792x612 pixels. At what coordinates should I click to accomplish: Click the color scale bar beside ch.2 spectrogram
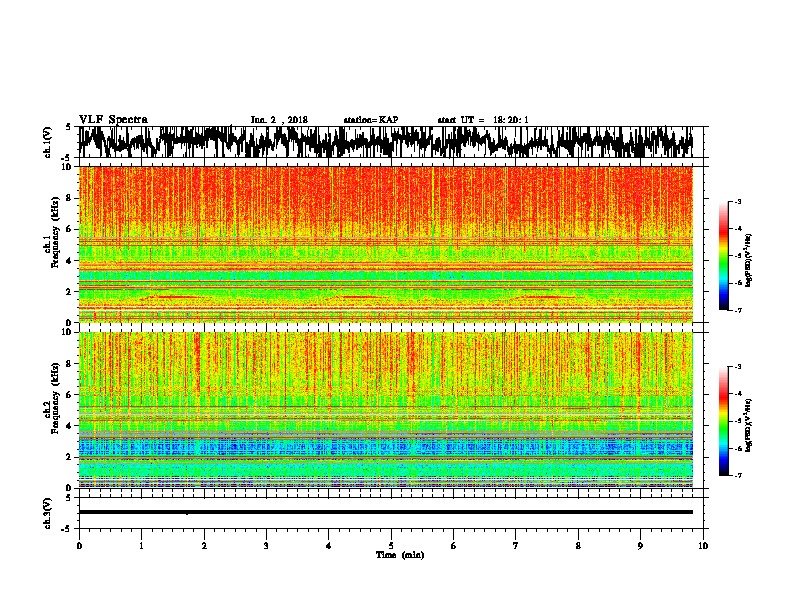coord(723,421)
